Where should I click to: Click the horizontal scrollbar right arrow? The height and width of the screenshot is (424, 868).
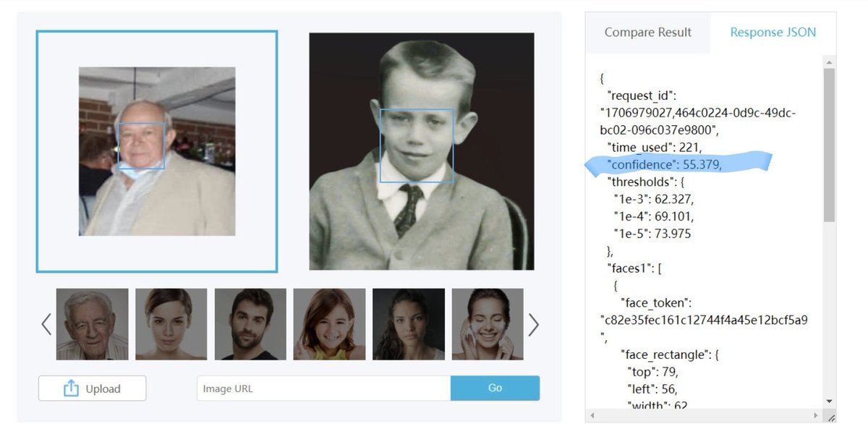tap(817, 416)
